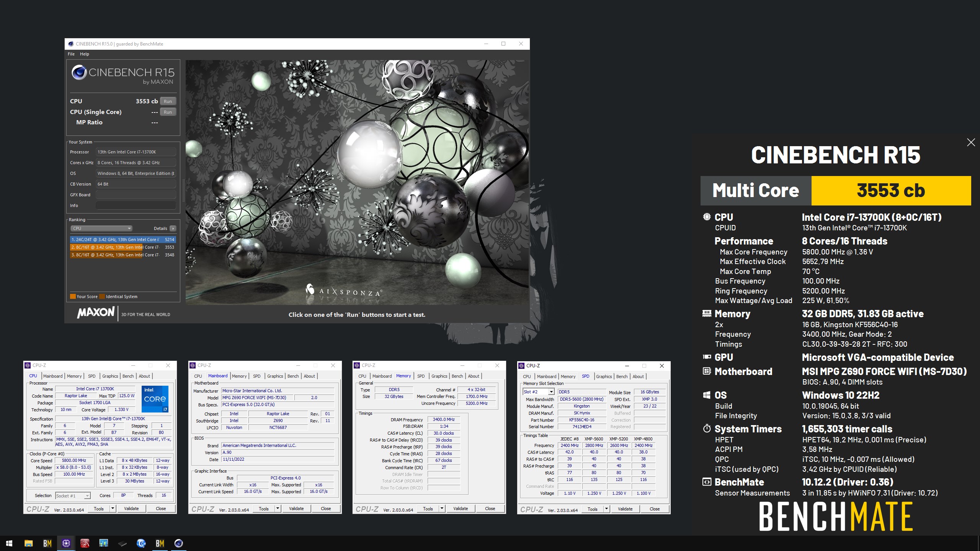Click the Core Voltage 1.330 V value
Image resolution: width=980 pixels, height=551 pixels.
pyautogui.click(x=121, y=409)
